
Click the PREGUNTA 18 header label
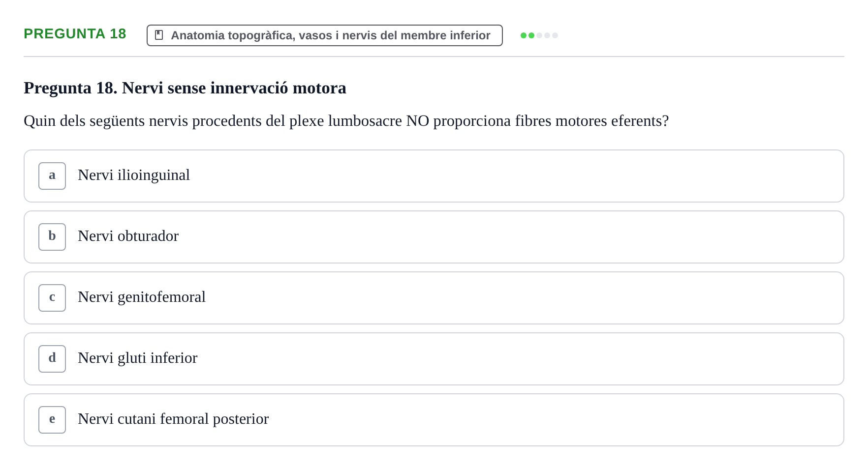[x=75, y=34]
